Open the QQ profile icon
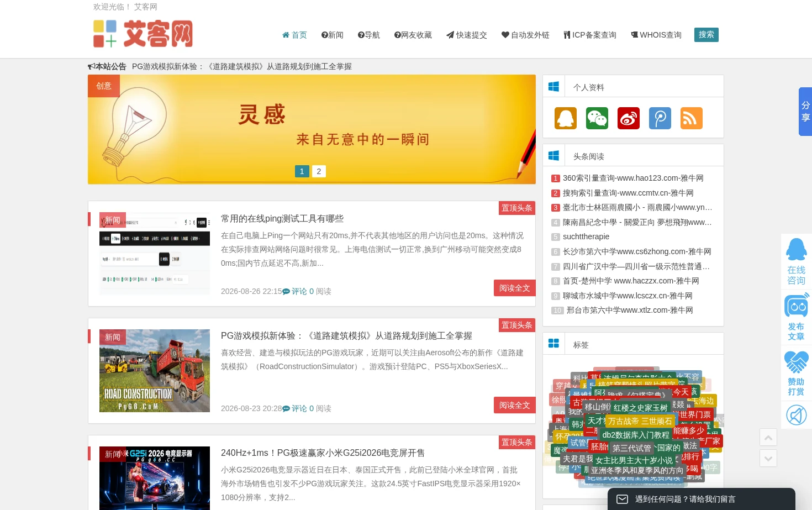Screen dimensions: 812x510 click(x=566, y=118)
